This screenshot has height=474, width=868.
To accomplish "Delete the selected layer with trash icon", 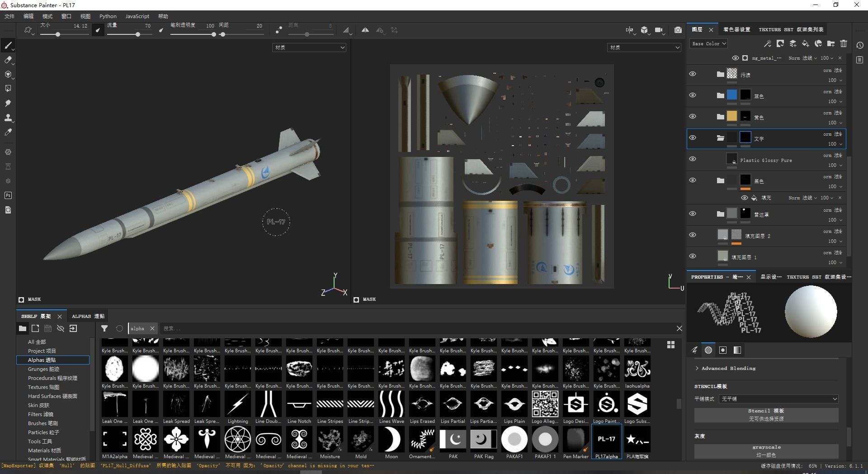I will [x=843, y=43].
